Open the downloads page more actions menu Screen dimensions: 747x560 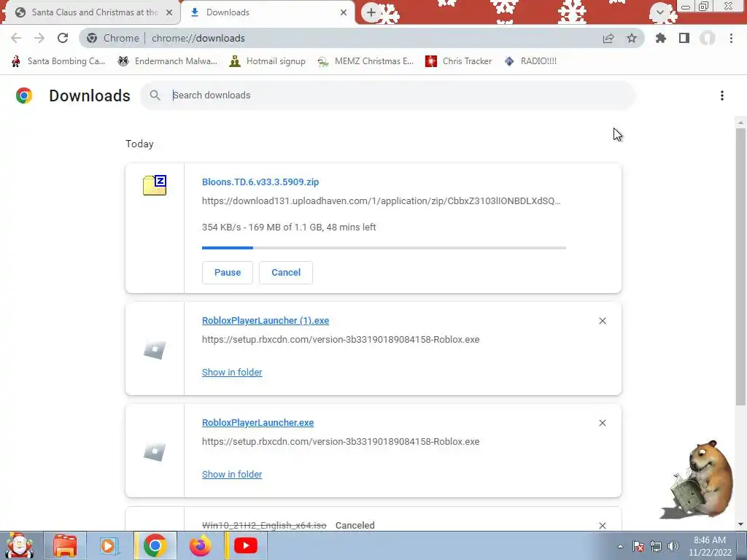722,96
